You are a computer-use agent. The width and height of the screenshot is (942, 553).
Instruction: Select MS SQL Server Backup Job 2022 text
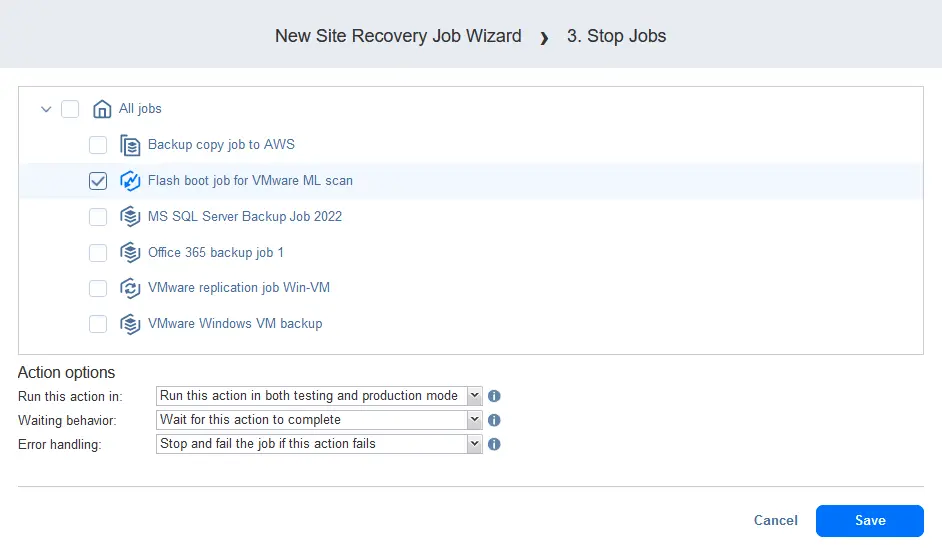pos(245,216)
